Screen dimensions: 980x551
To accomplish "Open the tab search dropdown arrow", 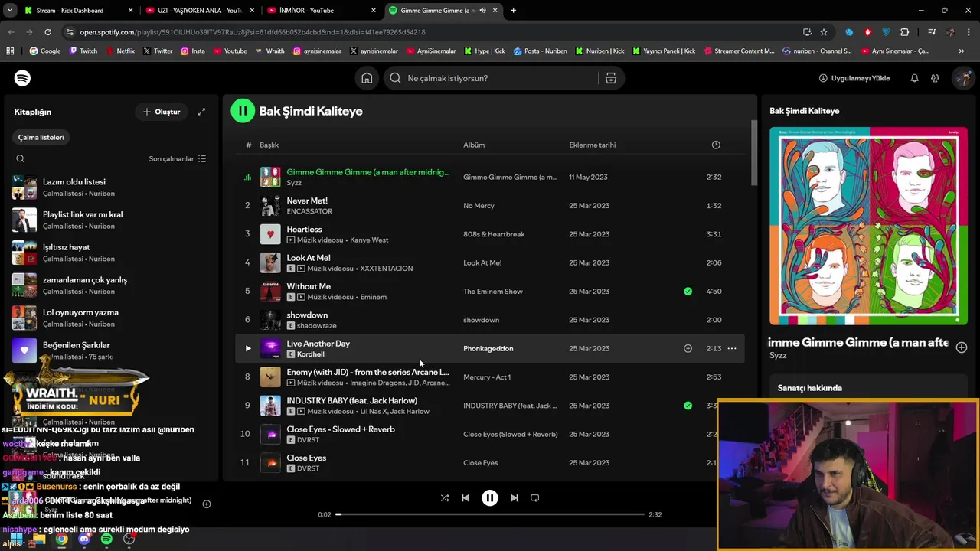I will 9,11.
